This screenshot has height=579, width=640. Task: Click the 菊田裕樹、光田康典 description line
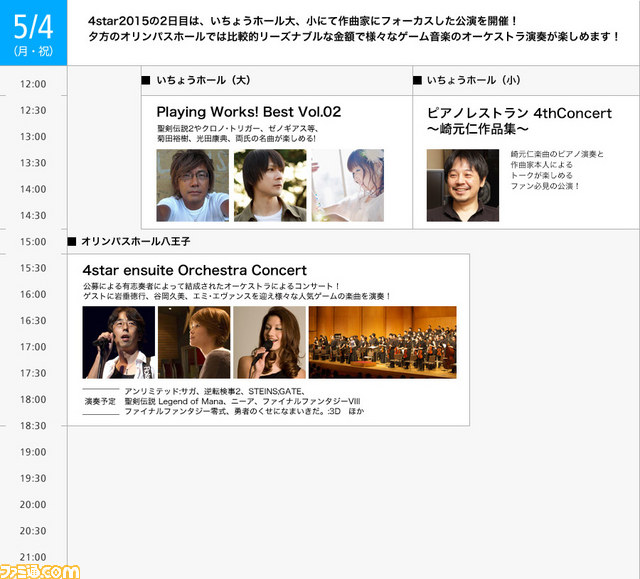point(236,139)
